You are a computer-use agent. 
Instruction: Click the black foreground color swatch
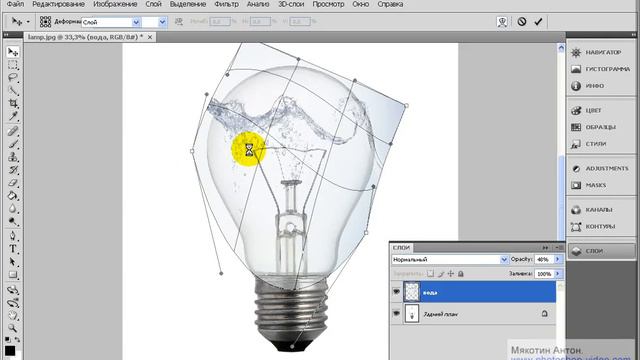10,351
